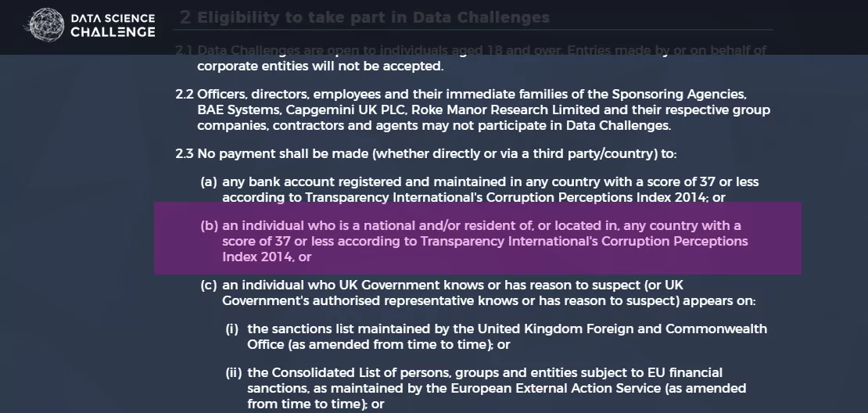Open the DATA SCIENCE CHALLENGE wordmark link

pos(113,26)
